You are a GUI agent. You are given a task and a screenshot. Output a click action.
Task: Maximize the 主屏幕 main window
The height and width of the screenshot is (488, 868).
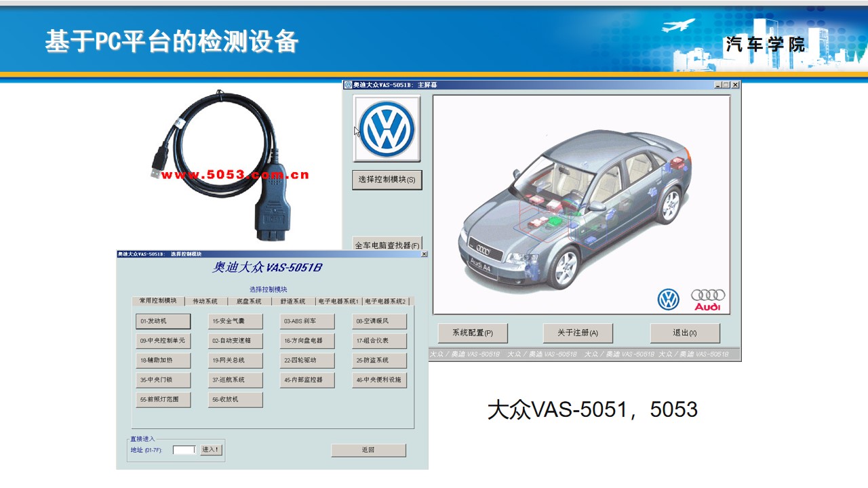[726, 85]
